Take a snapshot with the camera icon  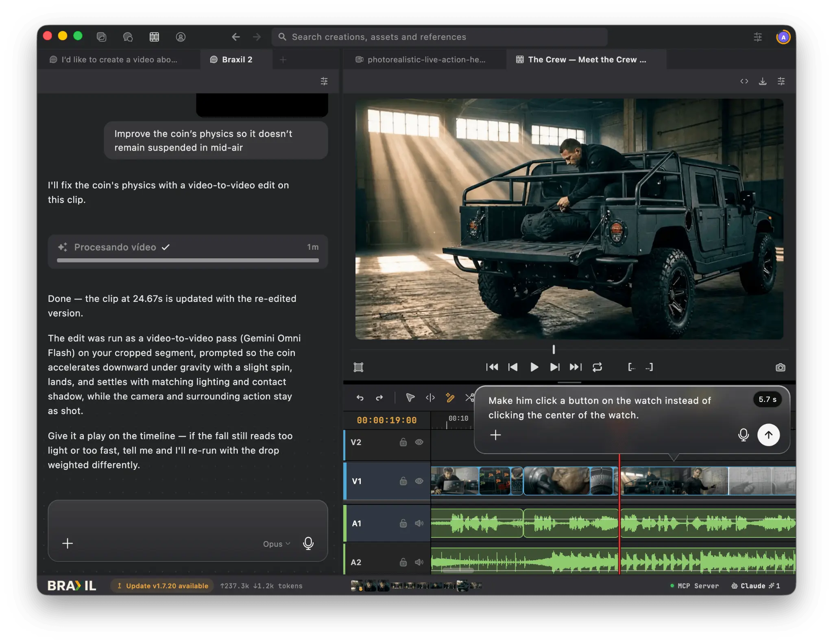point(781,367)
